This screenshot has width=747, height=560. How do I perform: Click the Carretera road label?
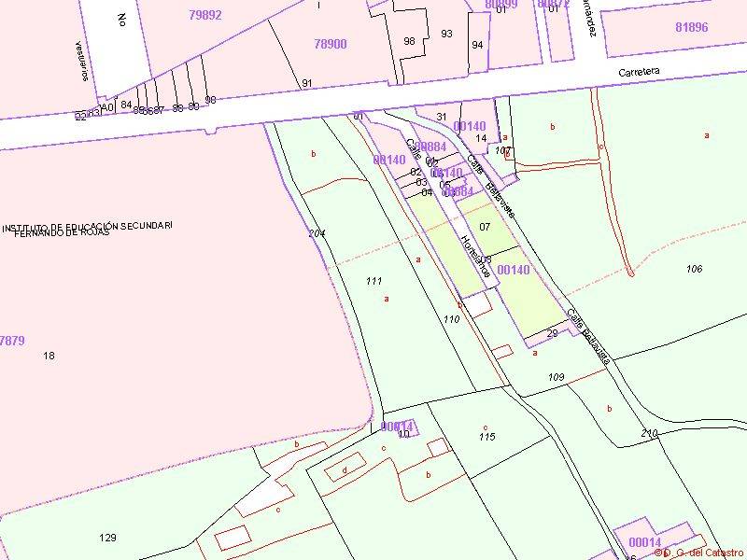(x=639, y=72)
